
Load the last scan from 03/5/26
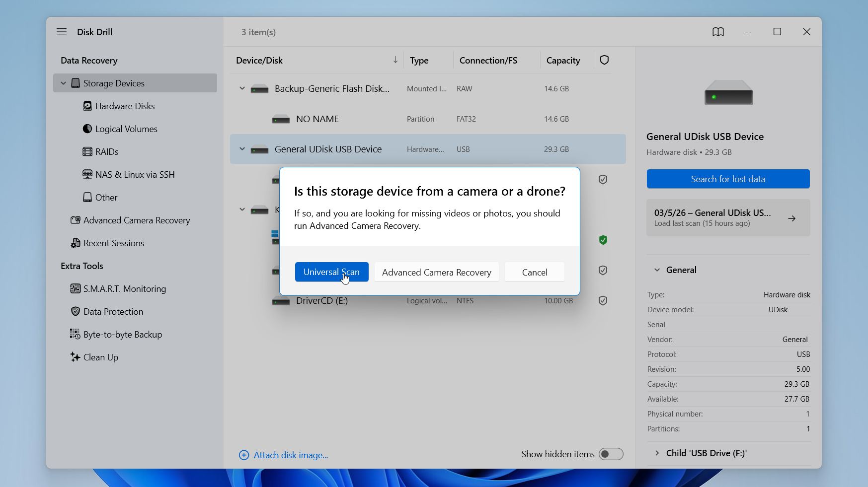(x=727, y=217)
